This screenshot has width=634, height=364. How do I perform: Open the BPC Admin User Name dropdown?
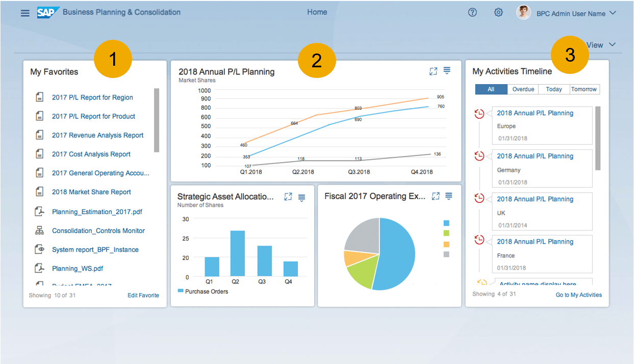coord(613,13)
